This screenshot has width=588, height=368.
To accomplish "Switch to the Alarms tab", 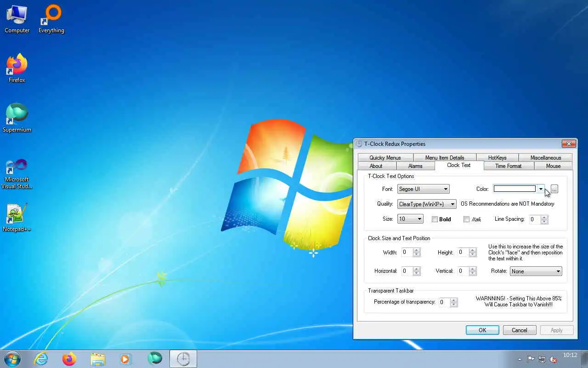I will click(x=415, y=166).
